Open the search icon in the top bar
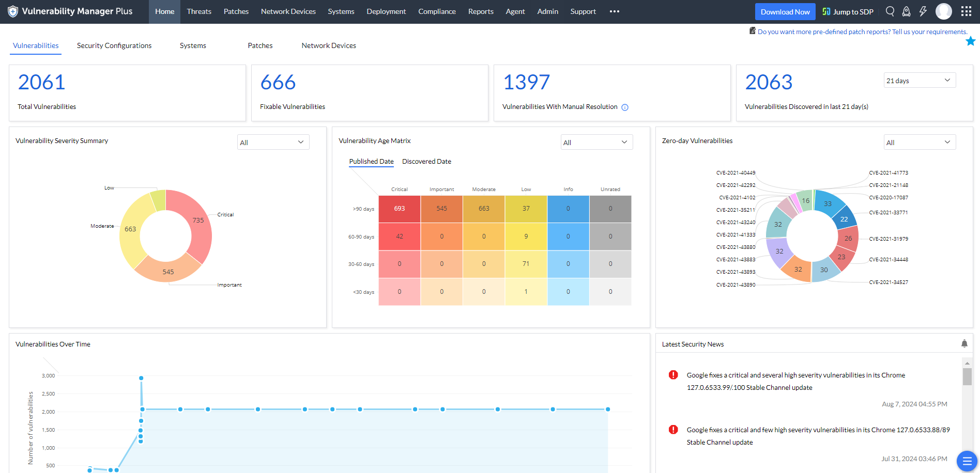Screen dimensions: 980x473 (890, 11)
